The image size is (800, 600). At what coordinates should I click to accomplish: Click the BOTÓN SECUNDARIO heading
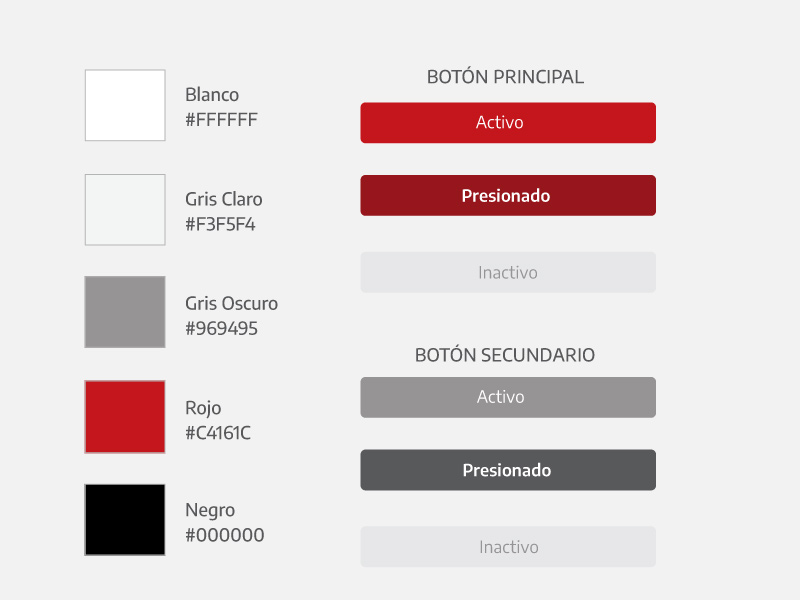click(505, 355)
